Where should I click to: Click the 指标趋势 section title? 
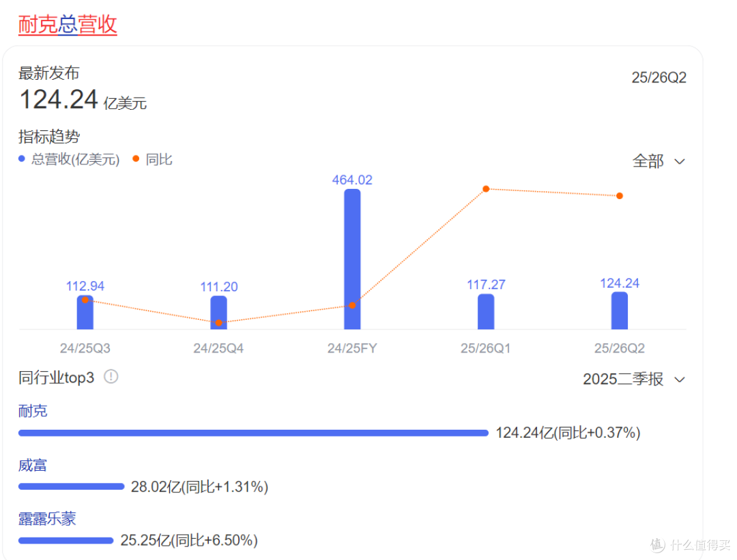(49, 136)
